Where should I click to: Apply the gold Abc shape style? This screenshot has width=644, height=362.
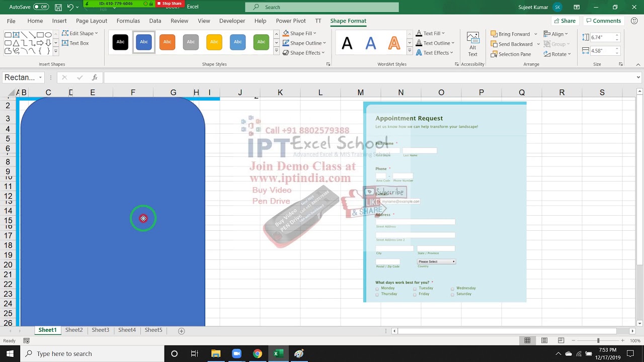(214, 42)
